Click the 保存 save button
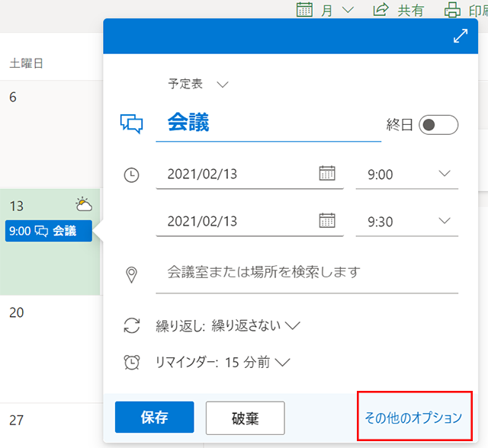 coord(154,417)
